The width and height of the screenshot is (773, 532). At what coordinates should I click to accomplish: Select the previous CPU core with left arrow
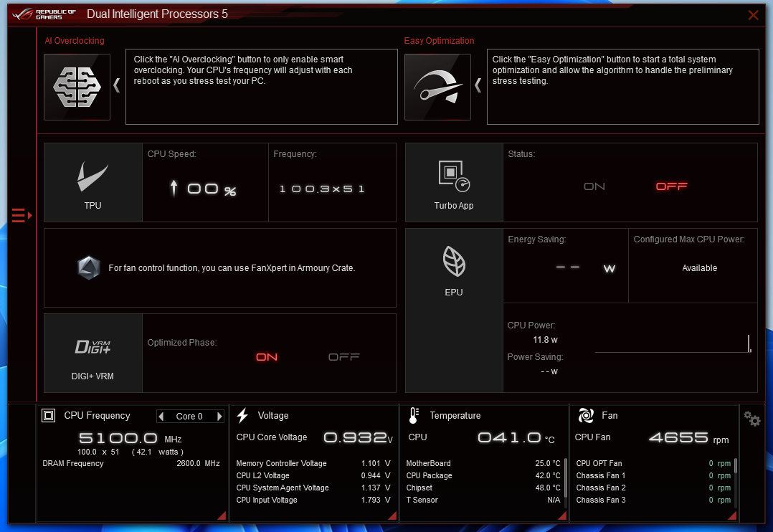pyautogui.click(x=161, y=416)
